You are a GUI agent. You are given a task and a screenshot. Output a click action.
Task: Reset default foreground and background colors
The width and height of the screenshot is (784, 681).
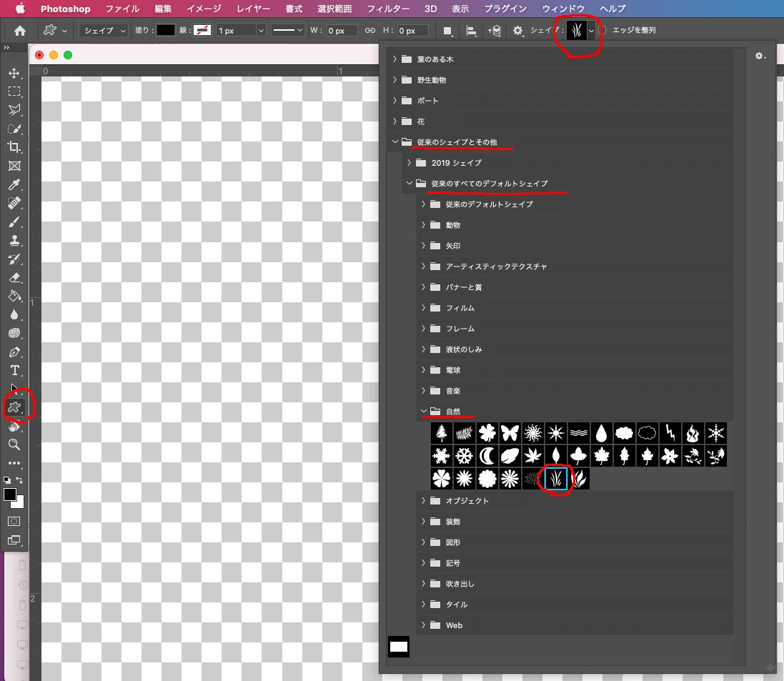pyautogui.click(x=7, y=480)
